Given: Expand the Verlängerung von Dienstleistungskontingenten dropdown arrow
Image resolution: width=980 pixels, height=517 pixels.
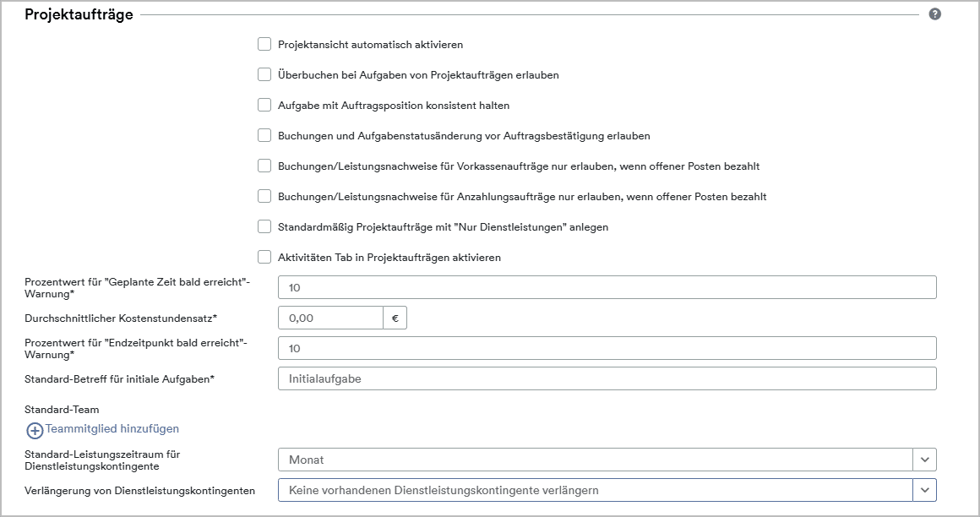Looking at the screenshot, I should (924, 490).
